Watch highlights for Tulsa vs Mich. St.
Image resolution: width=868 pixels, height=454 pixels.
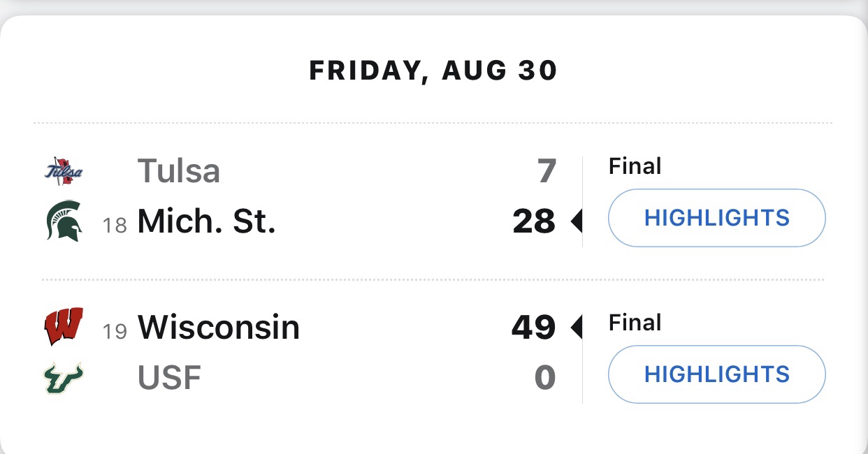point(716,218)
